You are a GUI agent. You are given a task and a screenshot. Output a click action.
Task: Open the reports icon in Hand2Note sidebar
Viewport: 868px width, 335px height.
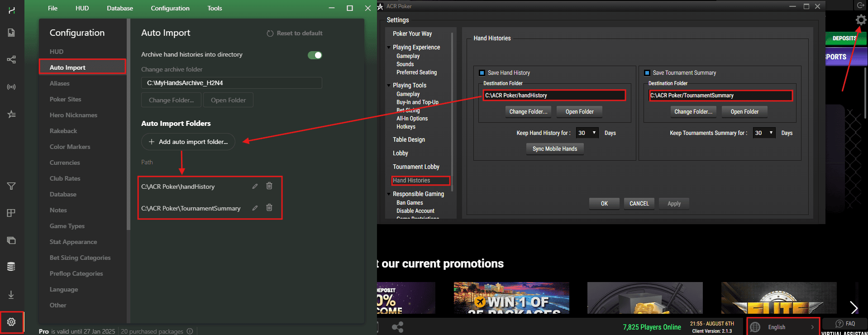[x=11, y=33]
